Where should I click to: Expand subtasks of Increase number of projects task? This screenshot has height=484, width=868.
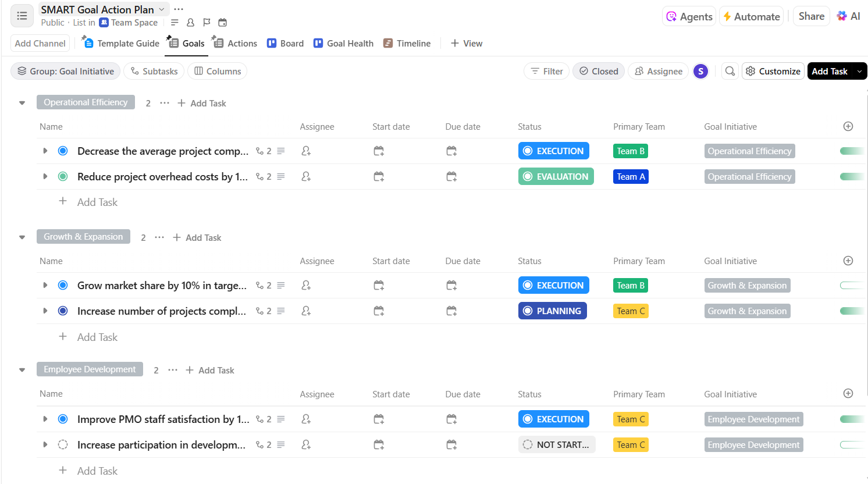[x=45, y=311]
